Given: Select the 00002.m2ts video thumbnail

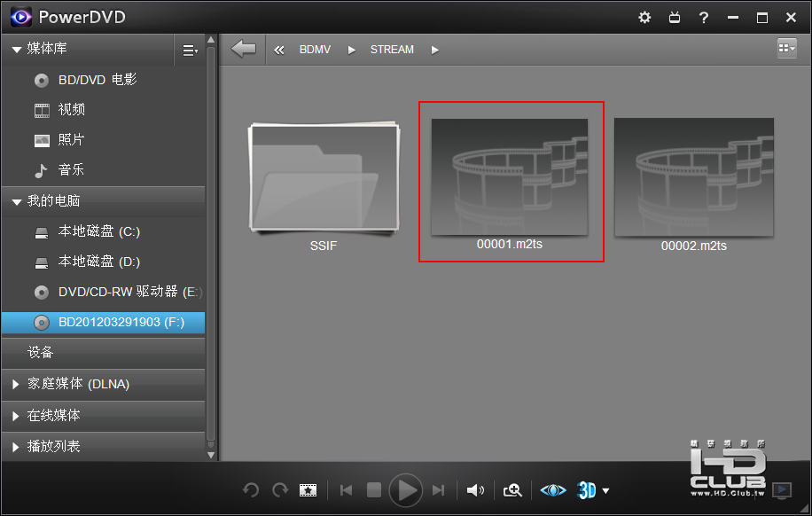Looking at the screenshot, I should point(694,177).
